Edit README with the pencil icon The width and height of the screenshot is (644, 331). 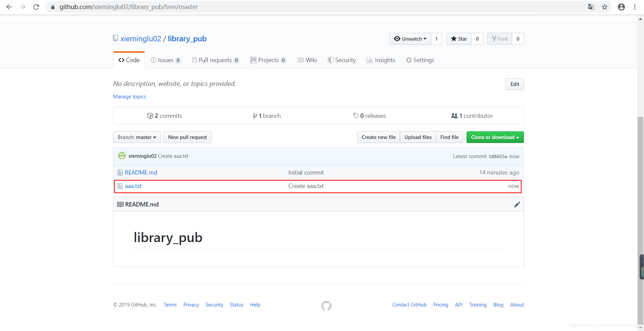(x=517, y=204)
